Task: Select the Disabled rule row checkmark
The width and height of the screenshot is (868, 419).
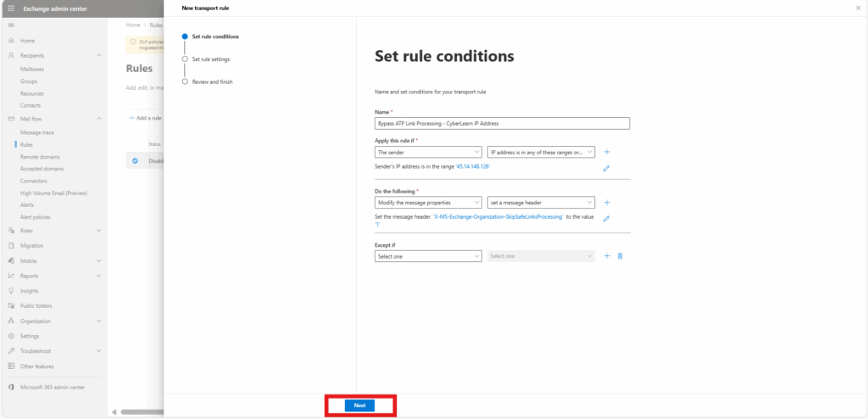Action: pos(135,160)
